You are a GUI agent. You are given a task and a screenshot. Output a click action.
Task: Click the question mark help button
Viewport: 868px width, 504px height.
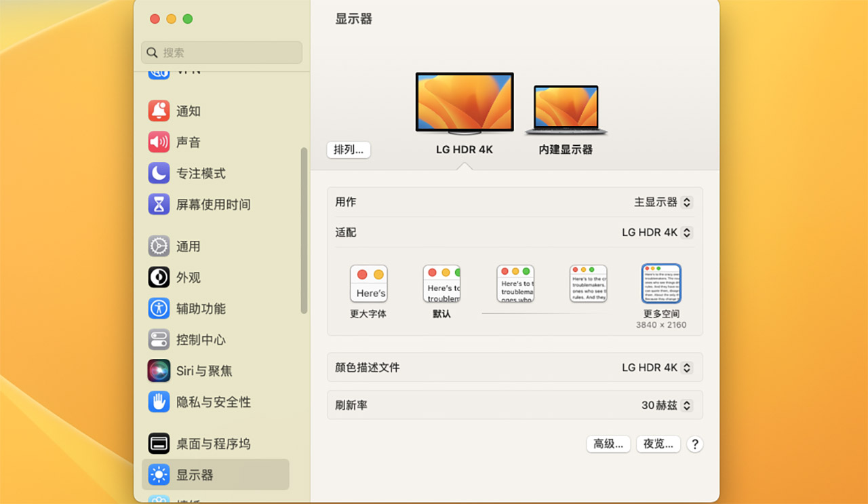coord(694,444)
